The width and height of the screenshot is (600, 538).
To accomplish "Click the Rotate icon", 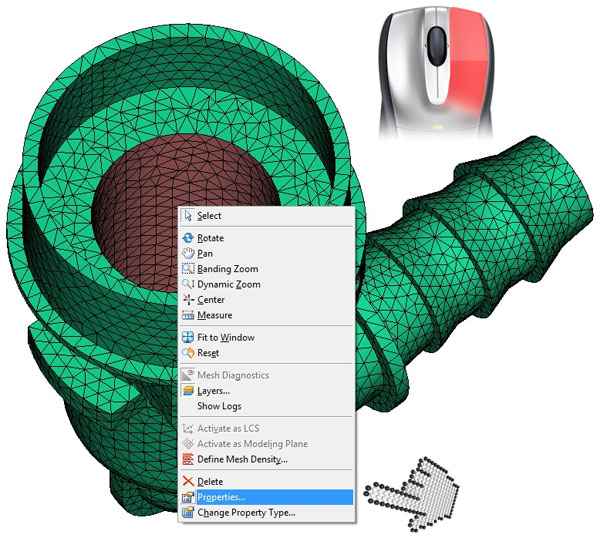I will pos(188,238).
